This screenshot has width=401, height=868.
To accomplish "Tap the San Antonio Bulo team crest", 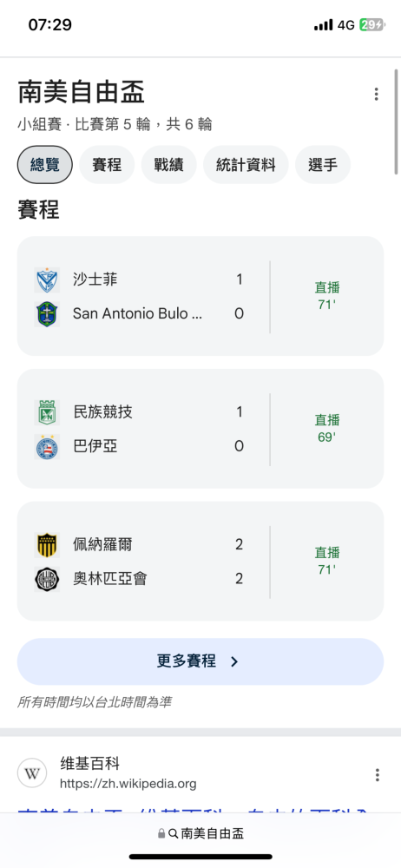I will (x=47, y=314).
